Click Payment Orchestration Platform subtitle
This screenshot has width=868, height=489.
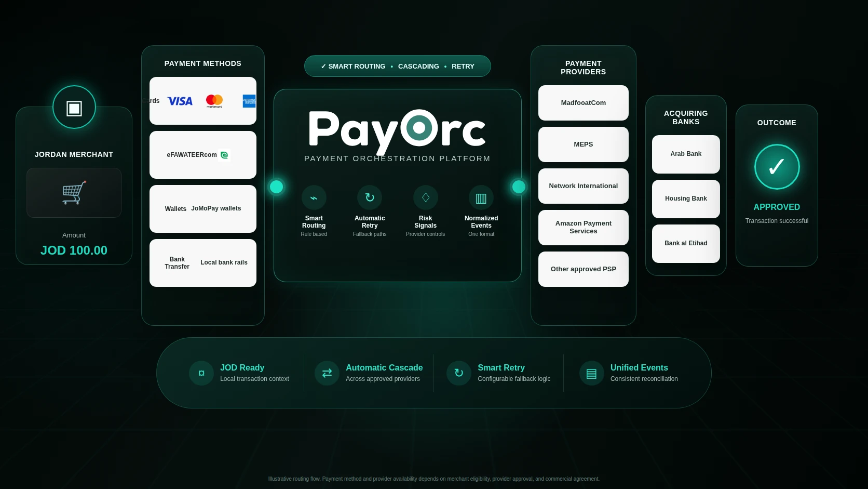[397, 158]
